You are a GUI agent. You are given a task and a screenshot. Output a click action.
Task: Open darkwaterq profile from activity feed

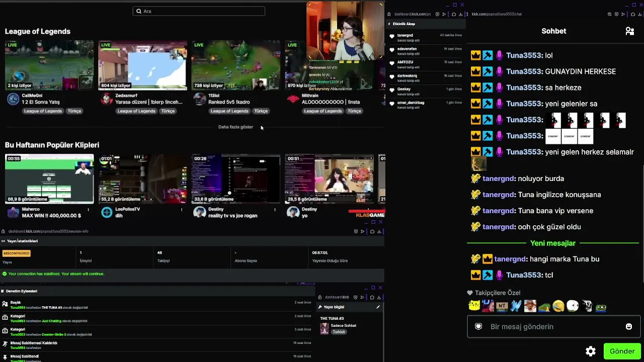pos(407,76)
